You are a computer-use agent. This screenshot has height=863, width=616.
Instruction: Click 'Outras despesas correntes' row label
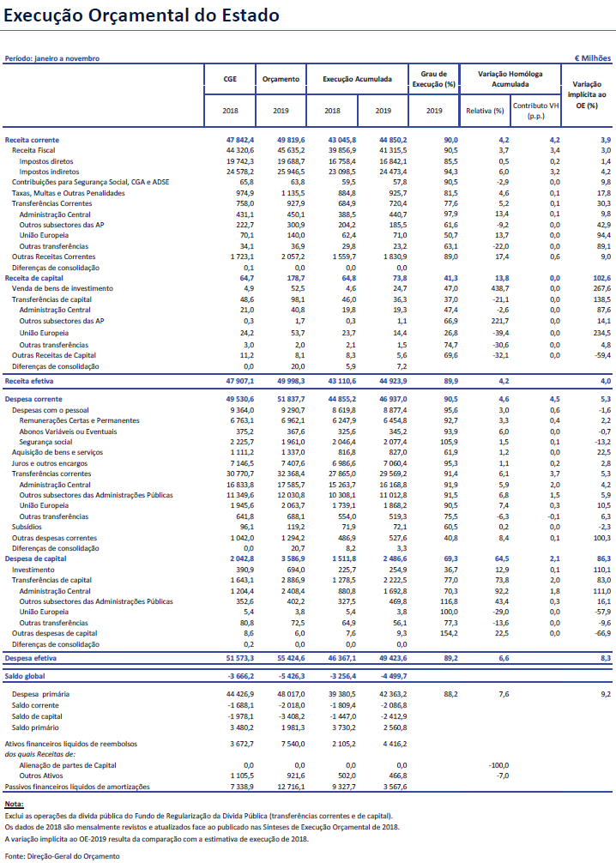(54, 538)
